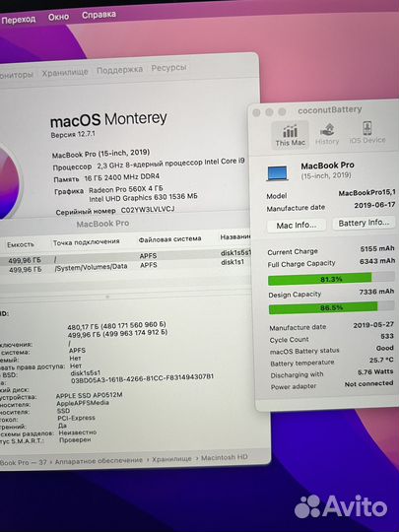The width and height of the screenshot is (399, 532).
Task: Switch to iOS Device in coconutBattery
Action: 367,133
